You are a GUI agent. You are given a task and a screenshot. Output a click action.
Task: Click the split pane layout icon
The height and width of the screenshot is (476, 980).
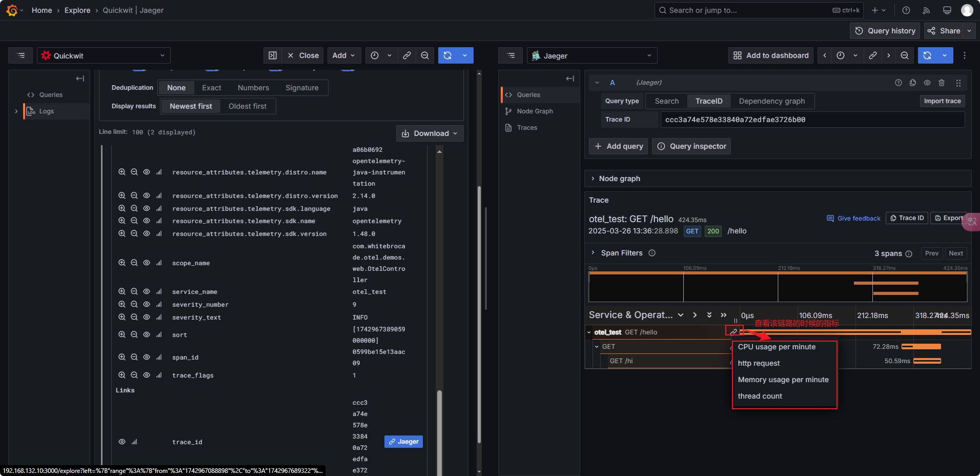[x=273, y=55]
